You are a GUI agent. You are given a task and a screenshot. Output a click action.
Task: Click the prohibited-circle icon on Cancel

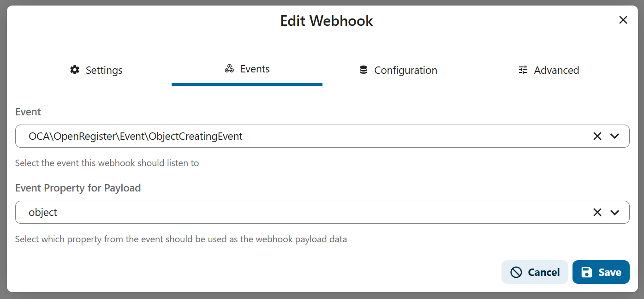(x=516, y=272)
